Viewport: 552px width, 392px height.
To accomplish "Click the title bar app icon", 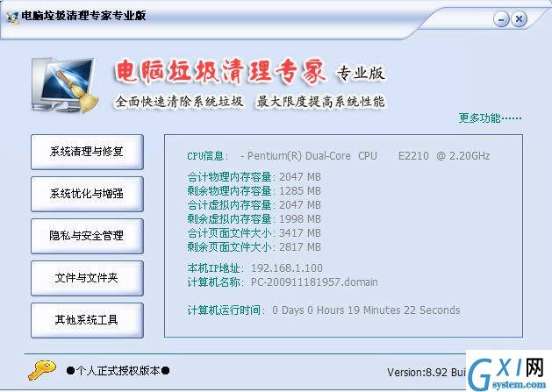I will pos(12,18).
